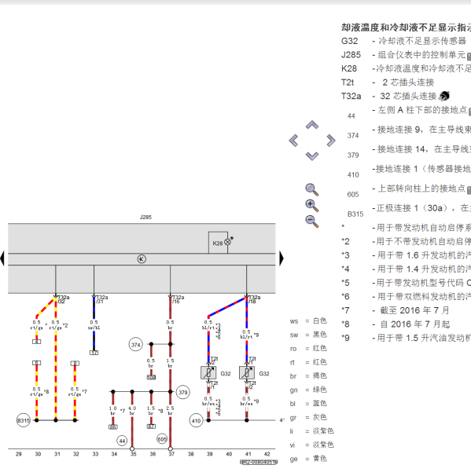Click the T2t entry in the component legend
Image resolution: width=471 pixels, height=476 pixels.
coord(348,82)
